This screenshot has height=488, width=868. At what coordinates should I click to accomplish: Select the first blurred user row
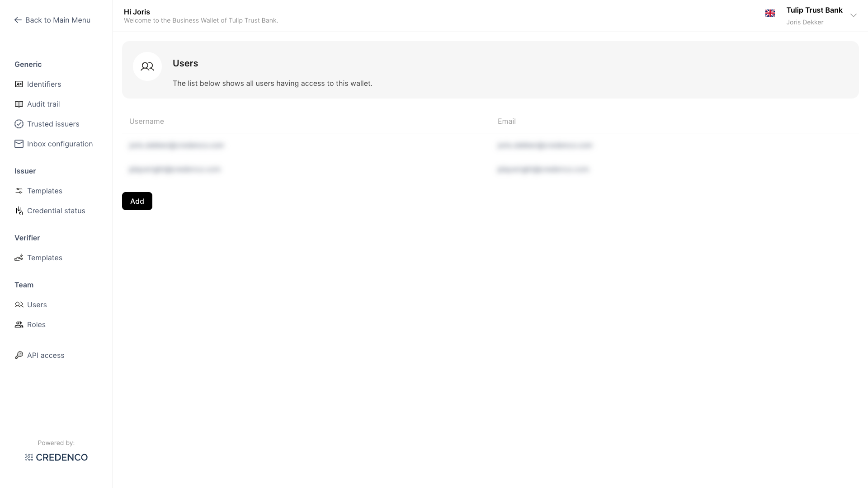pos(177,145)
